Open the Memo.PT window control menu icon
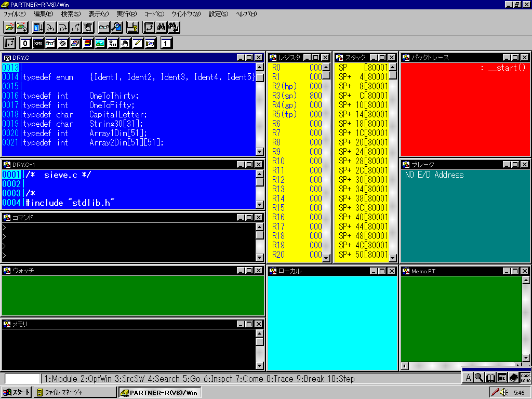532x399 pixels. coord(406,271)
